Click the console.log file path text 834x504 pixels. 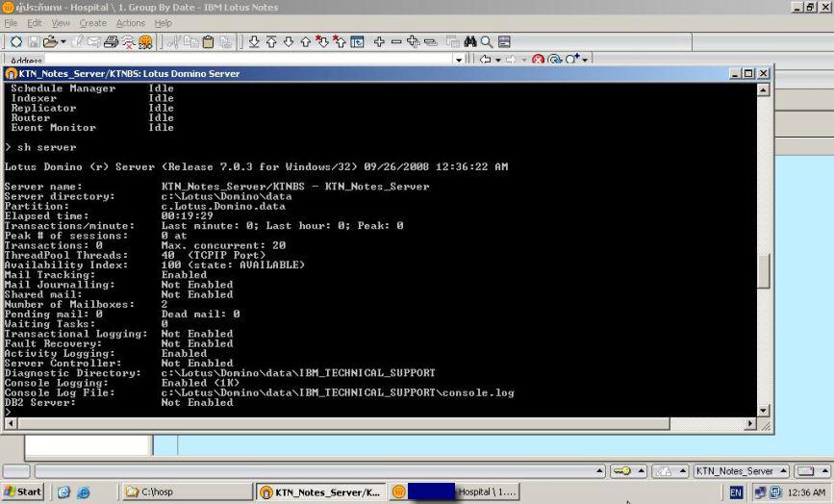click(x=338, y=392)
